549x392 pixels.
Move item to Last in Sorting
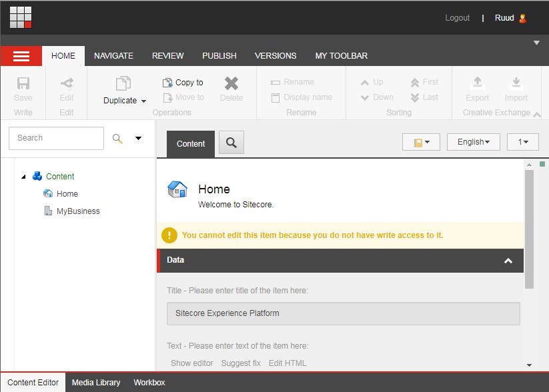click(x=424, y=97)
